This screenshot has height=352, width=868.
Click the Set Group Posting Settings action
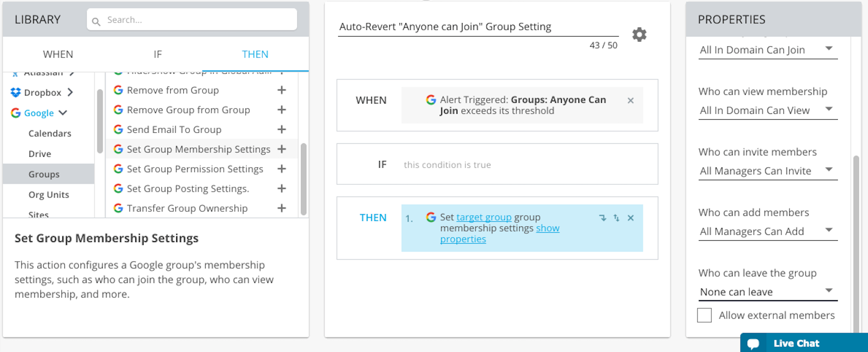[188, 189]
